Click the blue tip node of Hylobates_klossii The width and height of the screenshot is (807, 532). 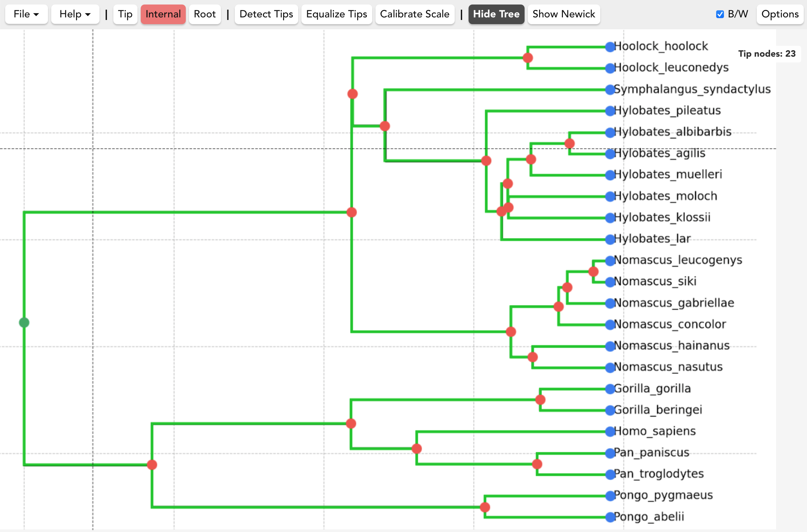pos(610,218)
